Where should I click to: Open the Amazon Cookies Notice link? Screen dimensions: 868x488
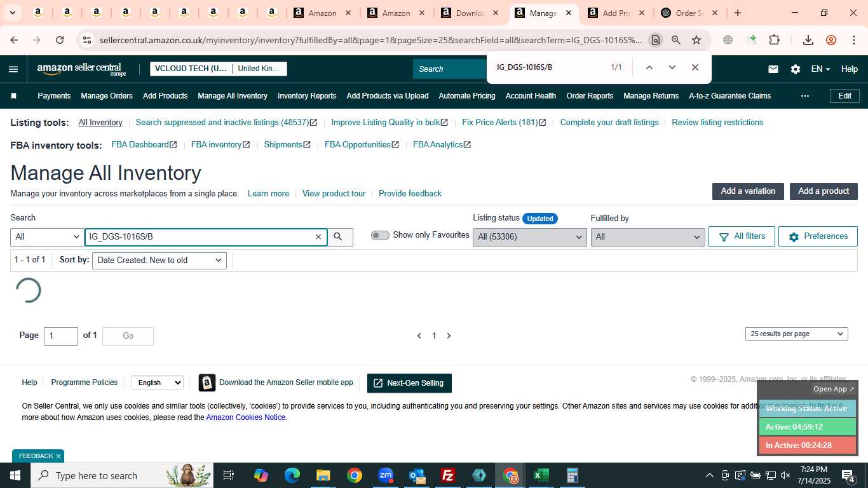[246, 417]
